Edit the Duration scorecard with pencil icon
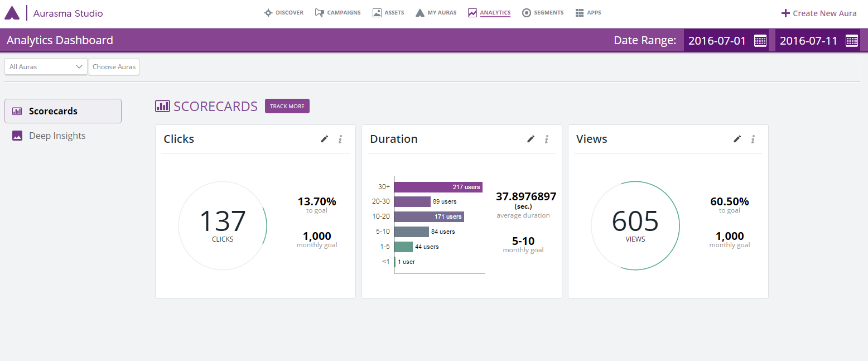The width and height of the screenshot is (868, 361). coord(531,139)
